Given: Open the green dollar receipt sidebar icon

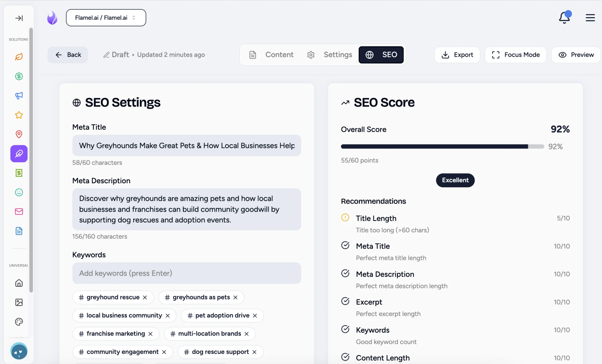Looking at the screenshot, I should (19, 173).
